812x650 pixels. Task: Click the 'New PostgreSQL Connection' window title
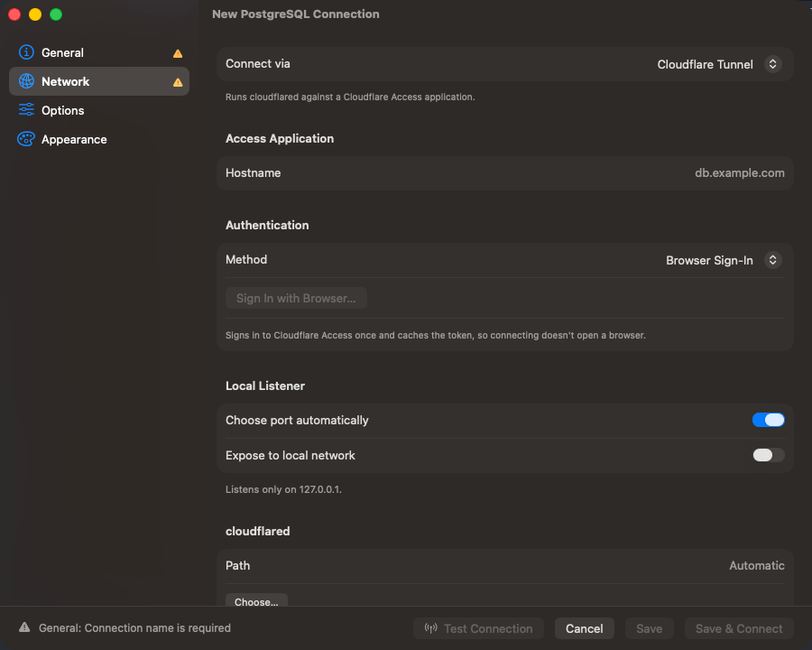coord(296,14)
